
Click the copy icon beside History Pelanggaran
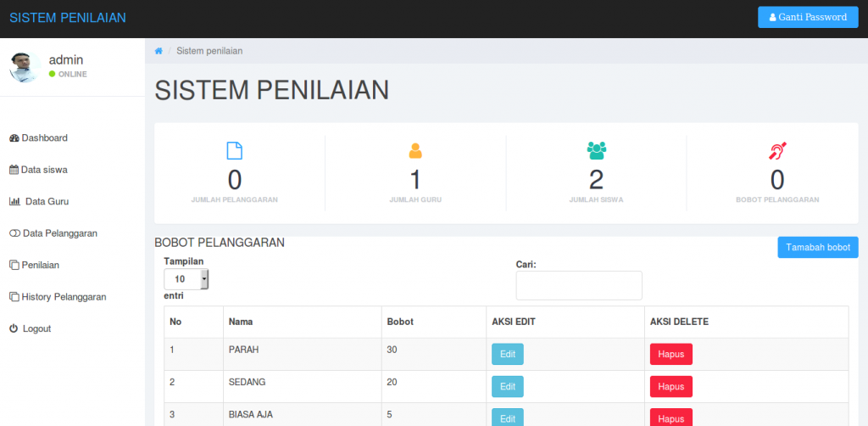(14, 297)
